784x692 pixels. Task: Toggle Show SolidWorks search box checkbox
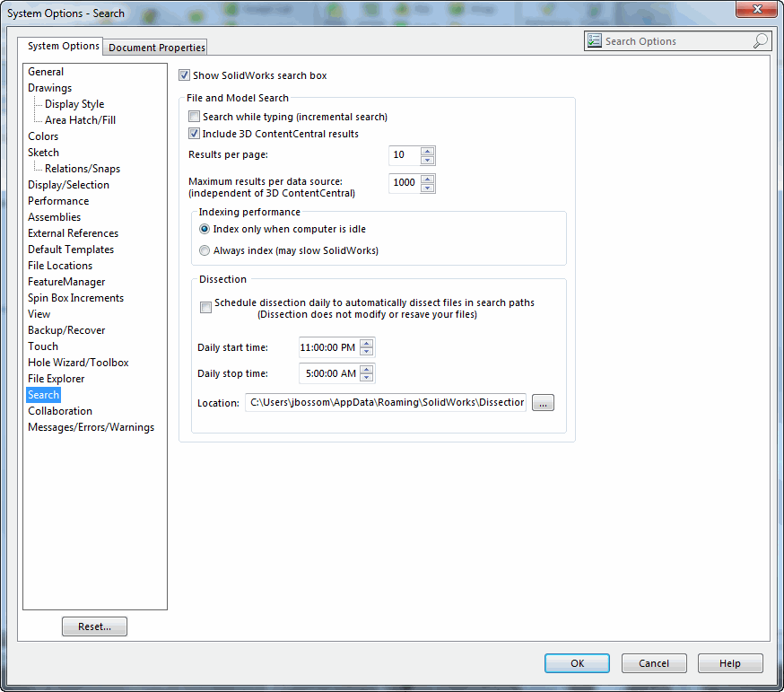184,75
